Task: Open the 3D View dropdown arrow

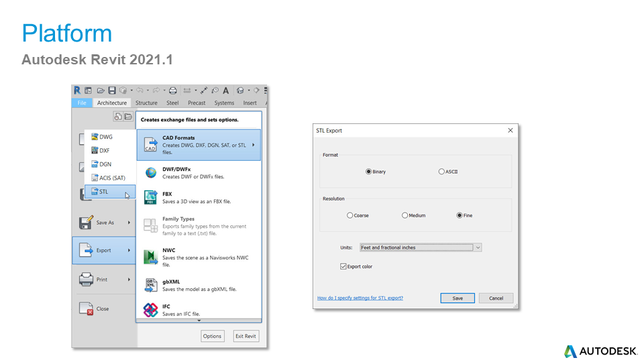Action: pyautogui.click(x=249, y=90)
